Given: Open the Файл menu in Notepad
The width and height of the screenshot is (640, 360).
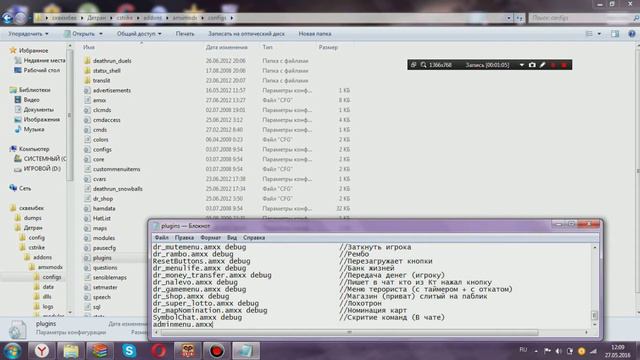Looking at the screenshot, I should pos(162,238).
